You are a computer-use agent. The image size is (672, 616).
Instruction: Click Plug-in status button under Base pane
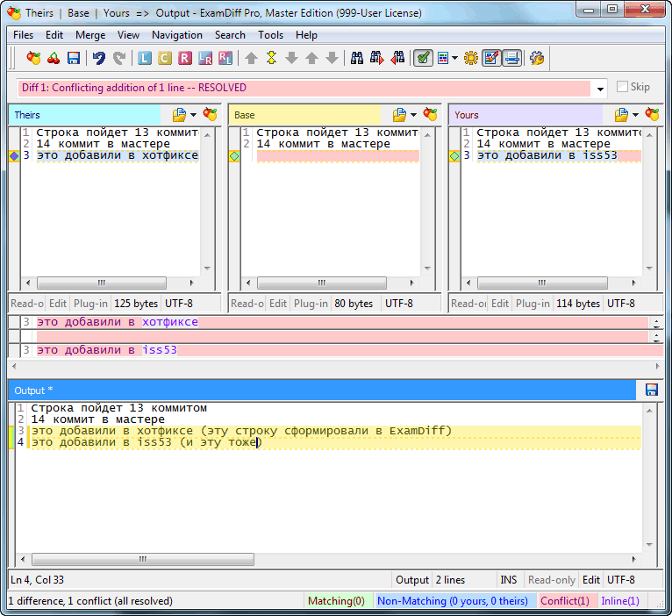coord(311,304)
